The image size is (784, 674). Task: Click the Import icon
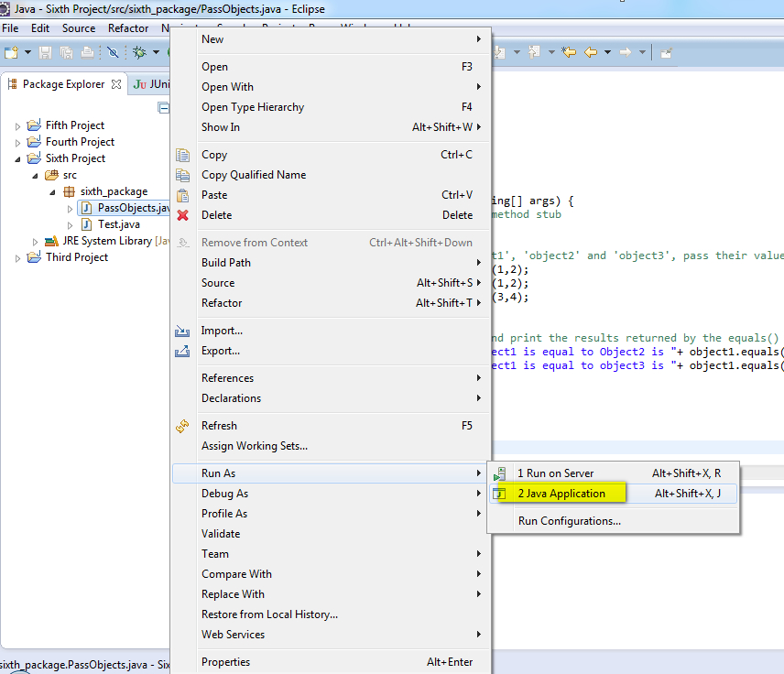click(x=182, y=331)
